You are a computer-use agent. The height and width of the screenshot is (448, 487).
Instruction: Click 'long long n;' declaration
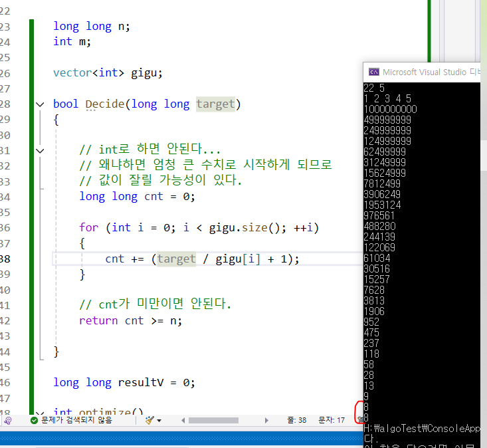pyautogui.click(x=92, y=26)
